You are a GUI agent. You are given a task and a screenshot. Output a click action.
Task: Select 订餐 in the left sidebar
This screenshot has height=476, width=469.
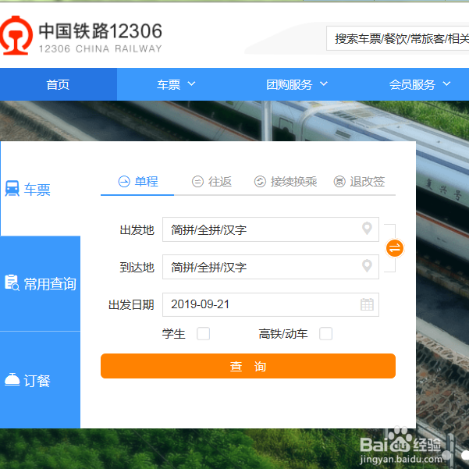(40, 380)
